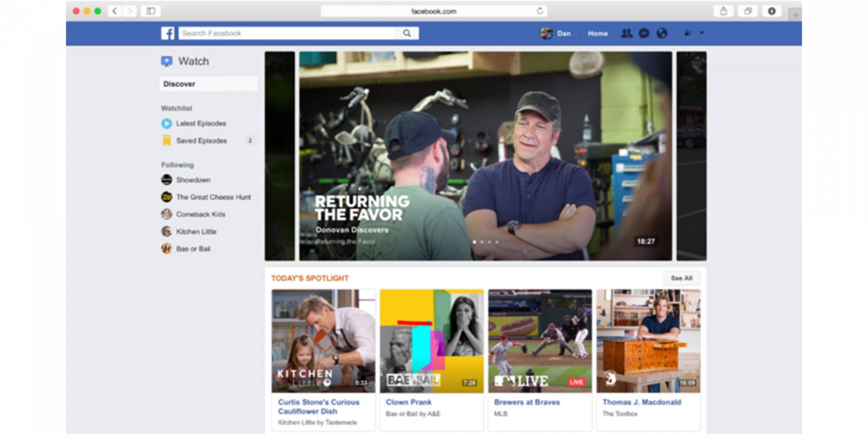Screen dimensions: 868x434
Task: Open the Messenger messages icon
Action: pos(644,33)
